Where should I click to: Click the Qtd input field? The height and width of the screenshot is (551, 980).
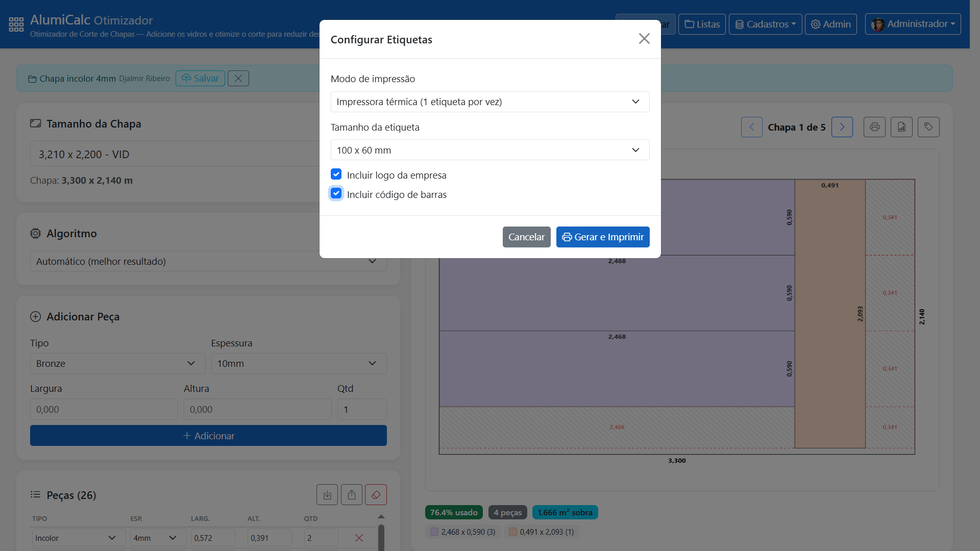(362, 409)
